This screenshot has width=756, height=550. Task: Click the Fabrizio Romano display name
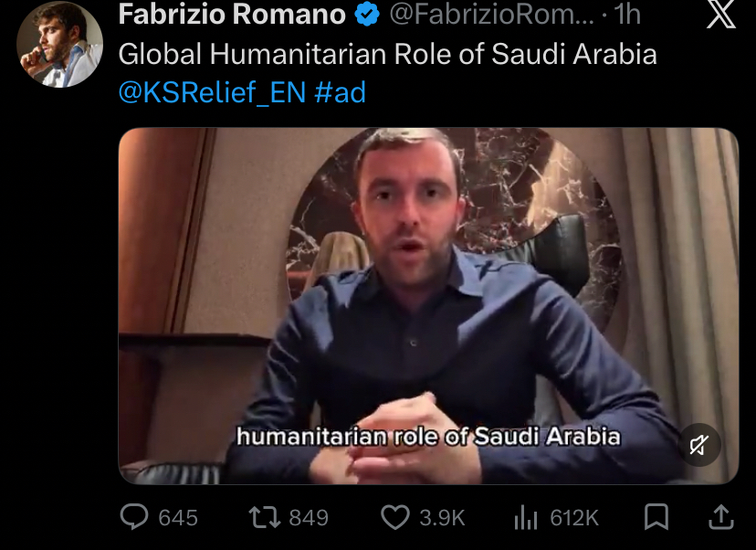[x=232, y=14]
